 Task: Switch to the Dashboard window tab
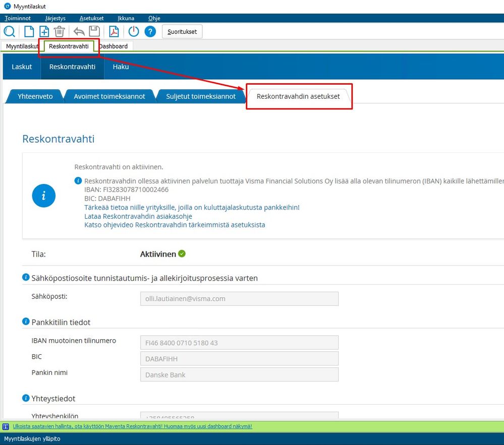pos(114,46)
